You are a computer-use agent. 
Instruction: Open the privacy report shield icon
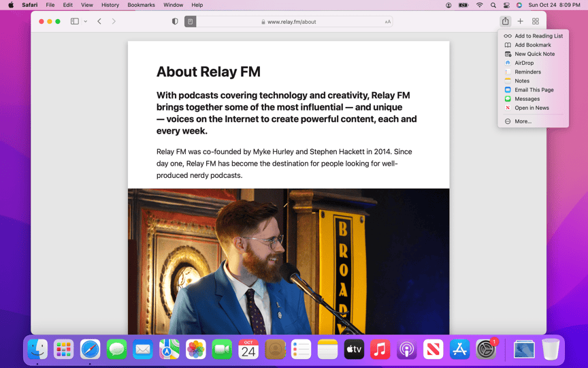(175, 21)
